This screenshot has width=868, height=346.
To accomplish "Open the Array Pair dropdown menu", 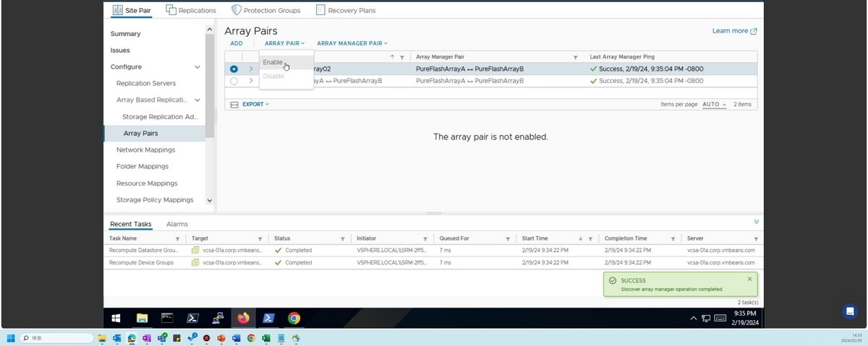I will click(x=284, y=43).
